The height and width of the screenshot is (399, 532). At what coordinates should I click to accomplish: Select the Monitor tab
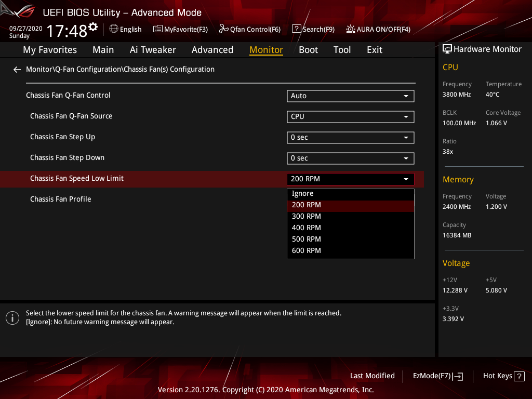(x=267, y=50)
